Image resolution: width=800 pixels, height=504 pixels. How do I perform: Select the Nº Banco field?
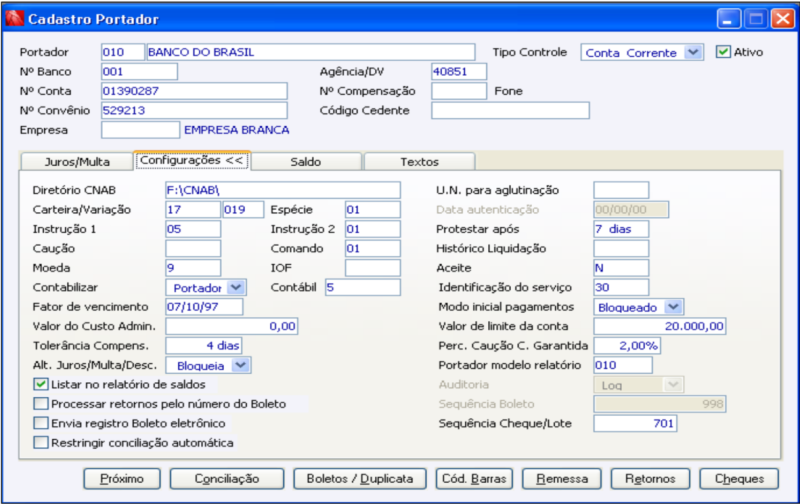(x=139, y=71)
